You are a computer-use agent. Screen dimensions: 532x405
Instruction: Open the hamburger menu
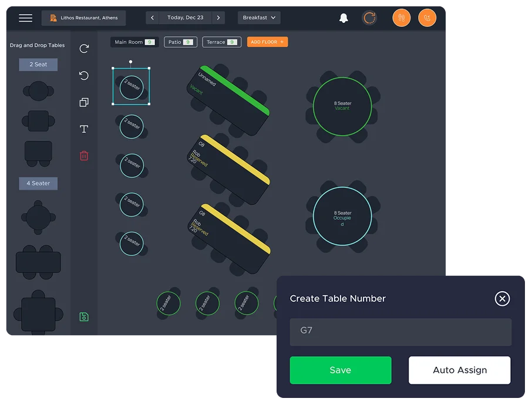(x=25, y=18)
